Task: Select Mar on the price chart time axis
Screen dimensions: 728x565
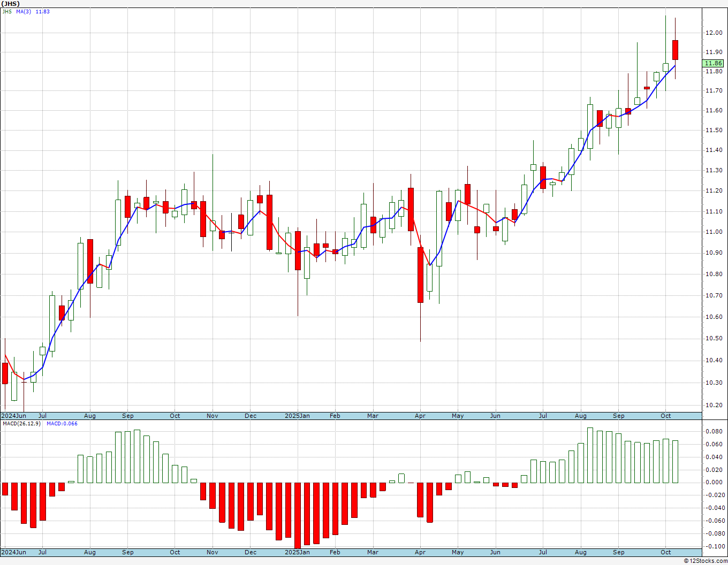Action: [x=373, y=416]
